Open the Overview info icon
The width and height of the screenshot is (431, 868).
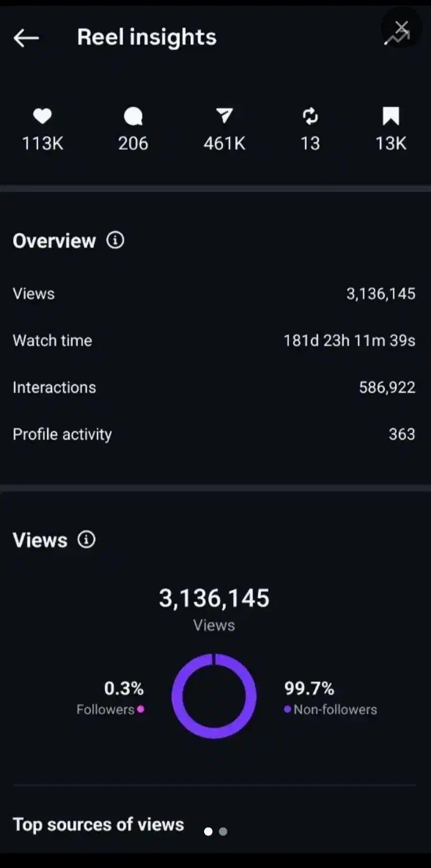click(x=115, y=240)
